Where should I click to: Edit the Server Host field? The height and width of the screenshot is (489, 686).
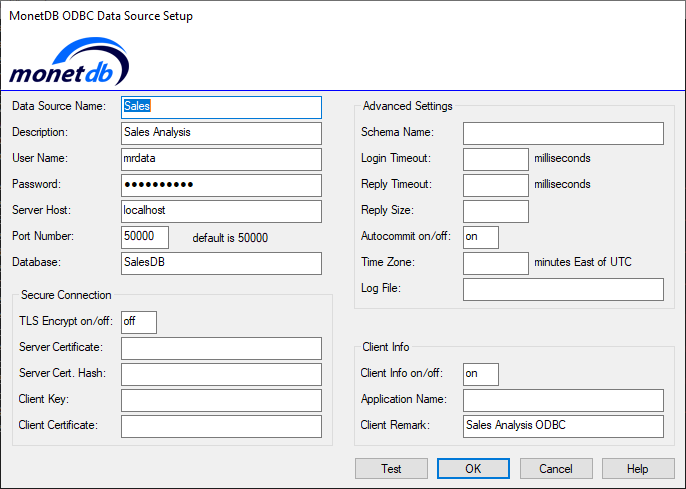click(221, 211)
